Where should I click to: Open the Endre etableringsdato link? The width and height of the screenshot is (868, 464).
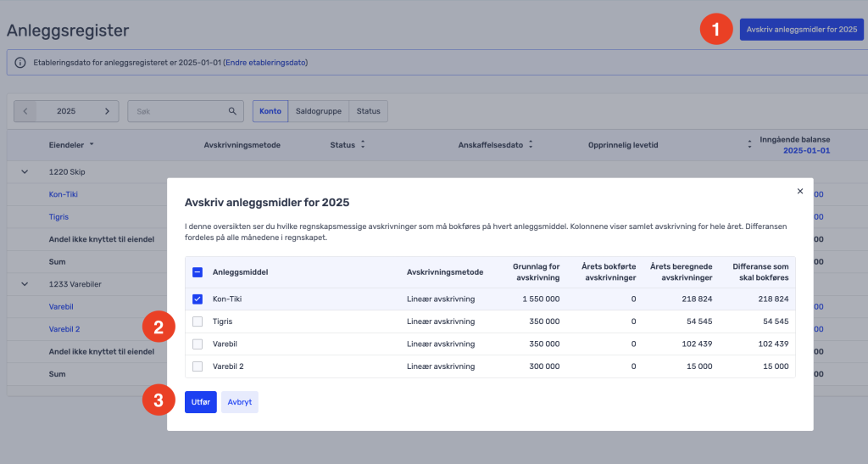[264, 63]
